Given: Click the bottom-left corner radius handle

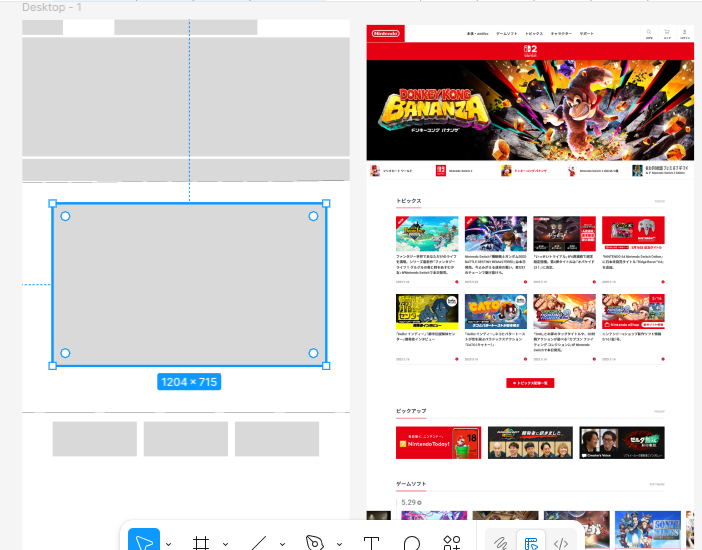Looking at the screenshot, I should click(x=65, y=353).
